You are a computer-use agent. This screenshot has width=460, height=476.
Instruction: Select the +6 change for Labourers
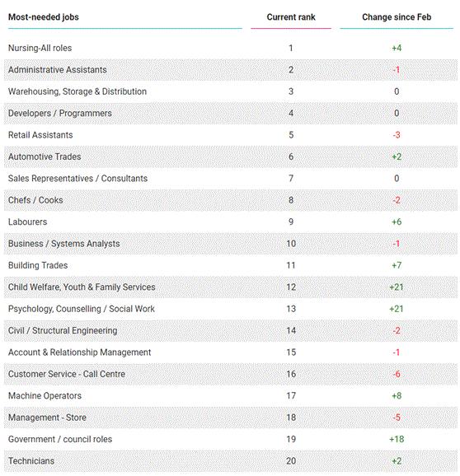tap(397, 222)
